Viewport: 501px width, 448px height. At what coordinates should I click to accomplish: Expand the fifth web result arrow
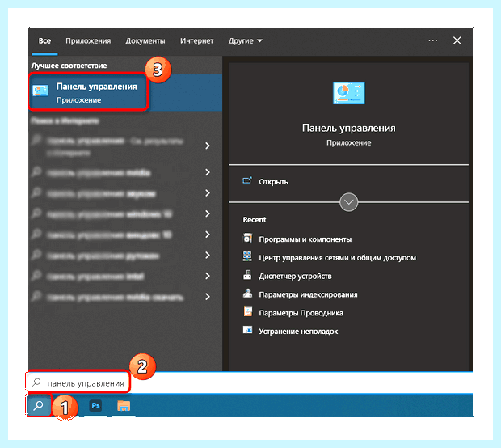208,235
